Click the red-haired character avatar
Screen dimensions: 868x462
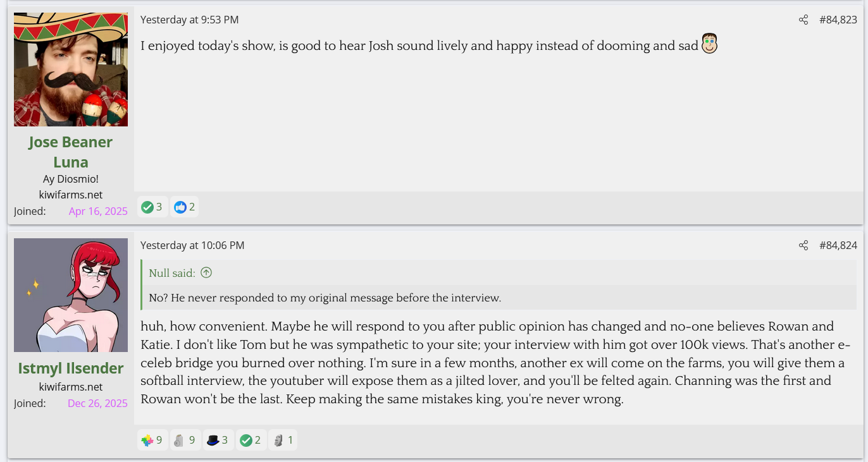click(x=71, y=295)
